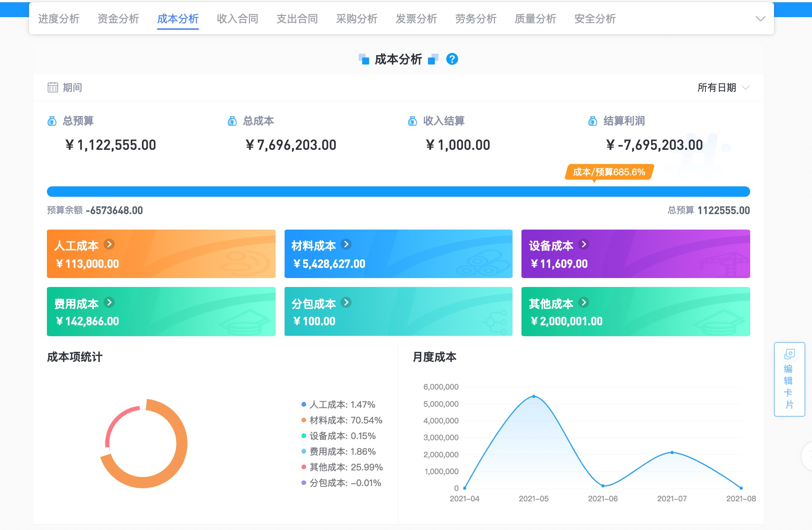Image resolution: width=812 pixels, height=530 pixels.
Task: Open 分包成本 details arrow icon
Action: point(346,302)
